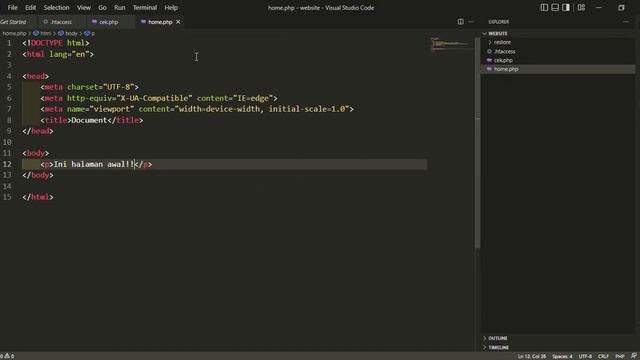Toggle the primary side bar layout icon
The image size is (640, 360).
click(x=544, y=7)
